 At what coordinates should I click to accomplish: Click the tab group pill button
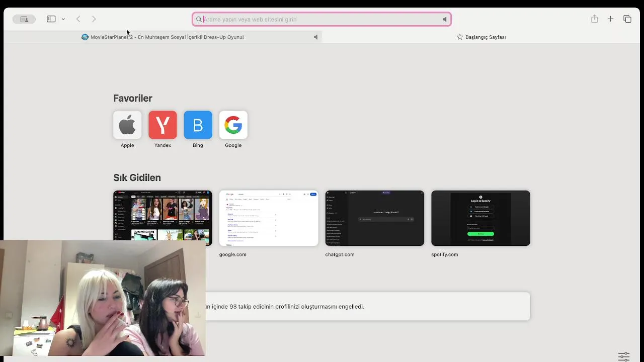[24, 19]
